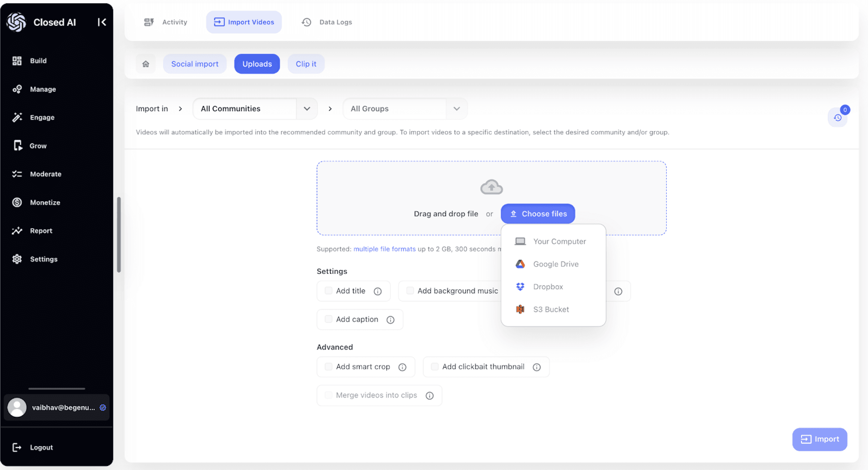Viewport: 868px width, 470px height.
Task: Switch to the Data Logs tab
Action: 327,22
